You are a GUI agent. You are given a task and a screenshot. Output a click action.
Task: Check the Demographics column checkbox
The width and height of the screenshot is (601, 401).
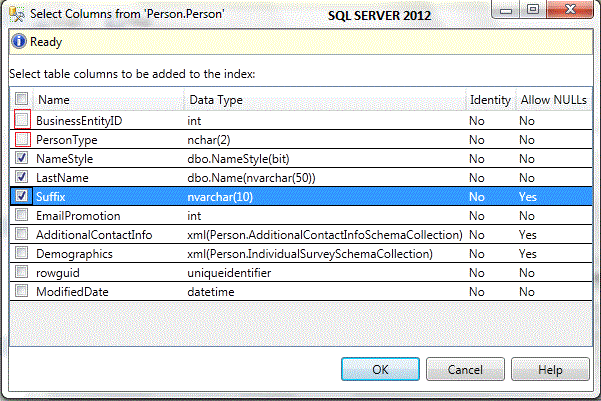point(21,253)
